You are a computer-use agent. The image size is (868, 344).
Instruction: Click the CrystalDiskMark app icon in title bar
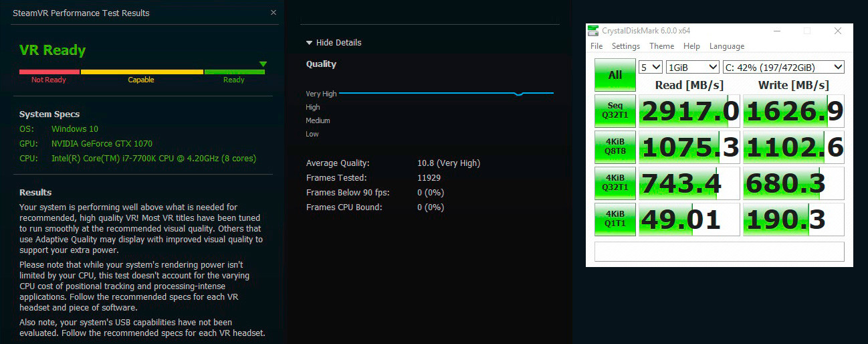coord(593,31)
